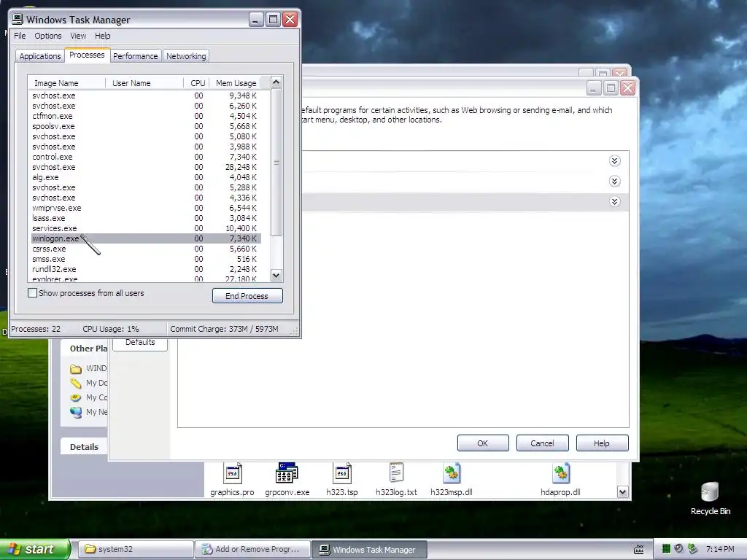Viewport: 747px width, 560px height.
Task: Select the control.exe process row
Action: click(x=144, y=157)
